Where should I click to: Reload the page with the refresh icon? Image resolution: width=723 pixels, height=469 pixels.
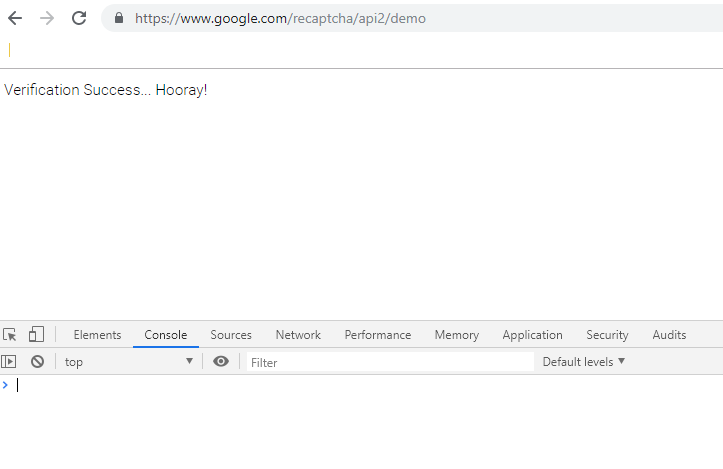[79, 18]
